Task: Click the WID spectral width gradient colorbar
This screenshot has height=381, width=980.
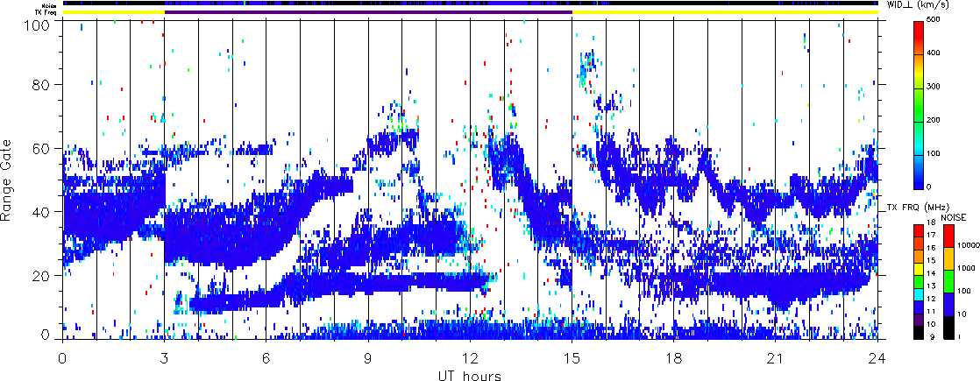Action: 920,105
